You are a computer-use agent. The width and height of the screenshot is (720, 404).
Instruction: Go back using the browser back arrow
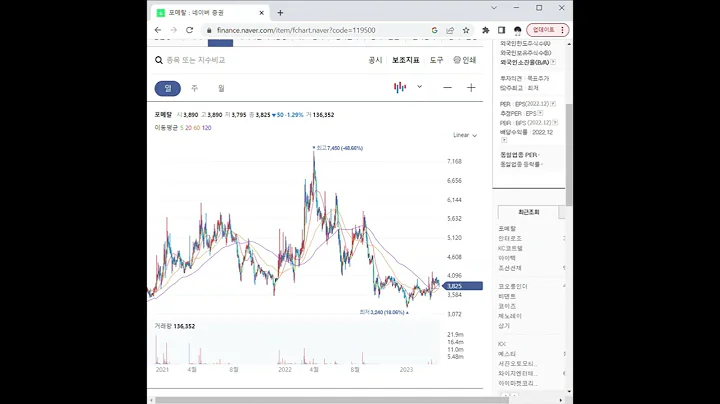click(x=158, y=30)
